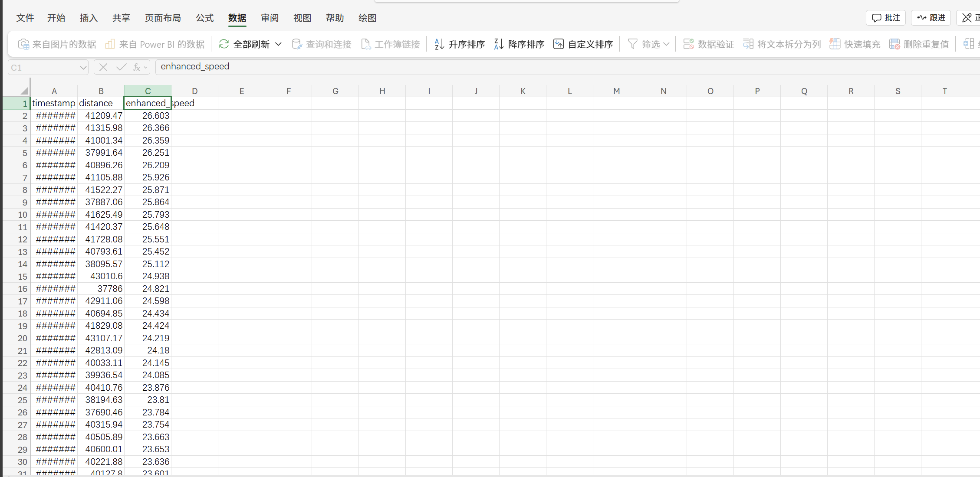Click the 全部刷新 button label
Viewport: 980px width, 477px height.
tap(252, 45)
